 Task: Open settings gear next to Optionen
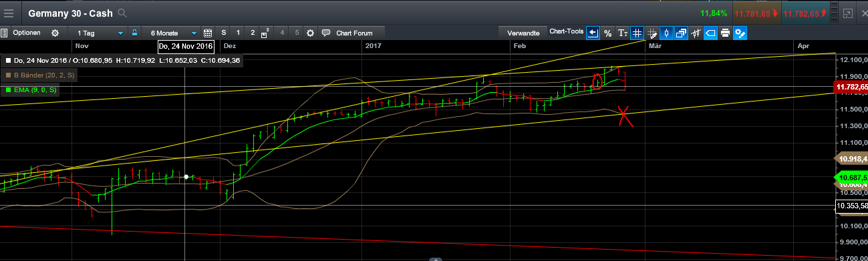(x=55, y=33)
